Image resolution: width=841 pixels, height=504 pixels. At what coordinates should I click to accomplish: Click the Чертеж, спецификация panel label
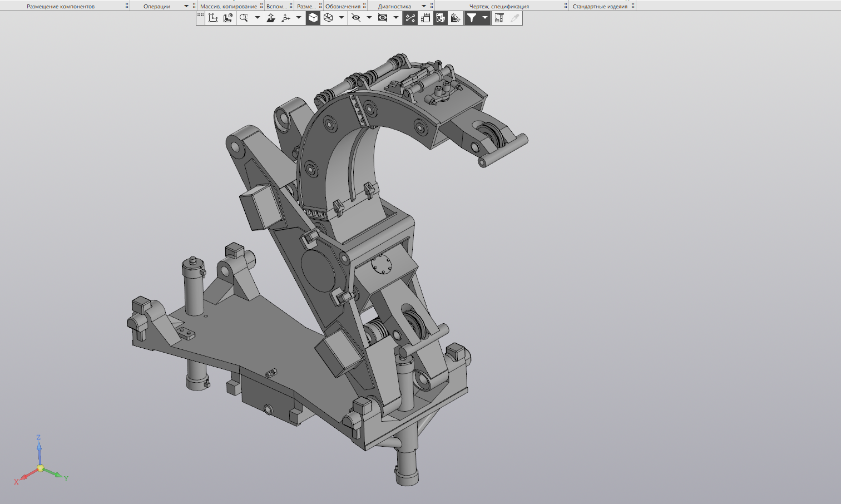click(499, 6)
